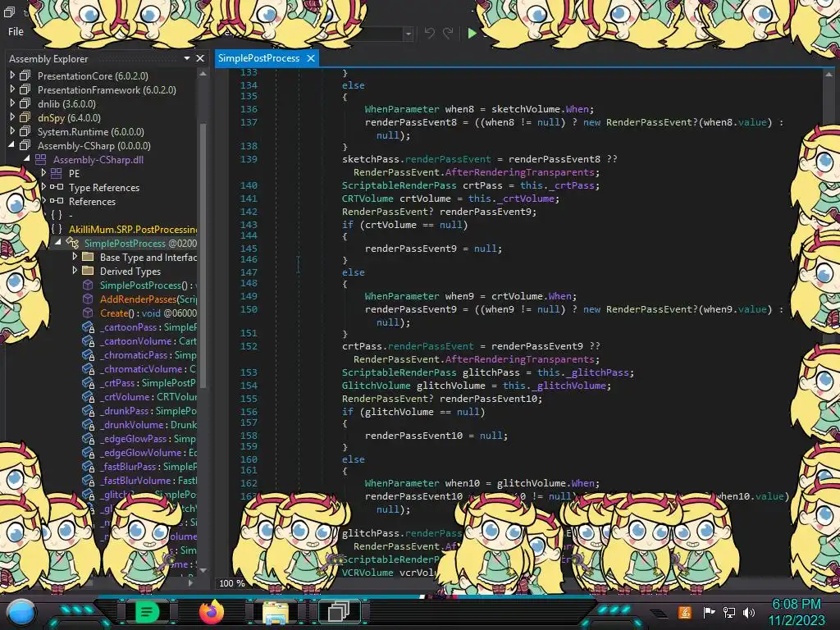Screen dimensions: 840x630
Task: Select the _cartoonVolume field
Action: [x=148, y=340]
